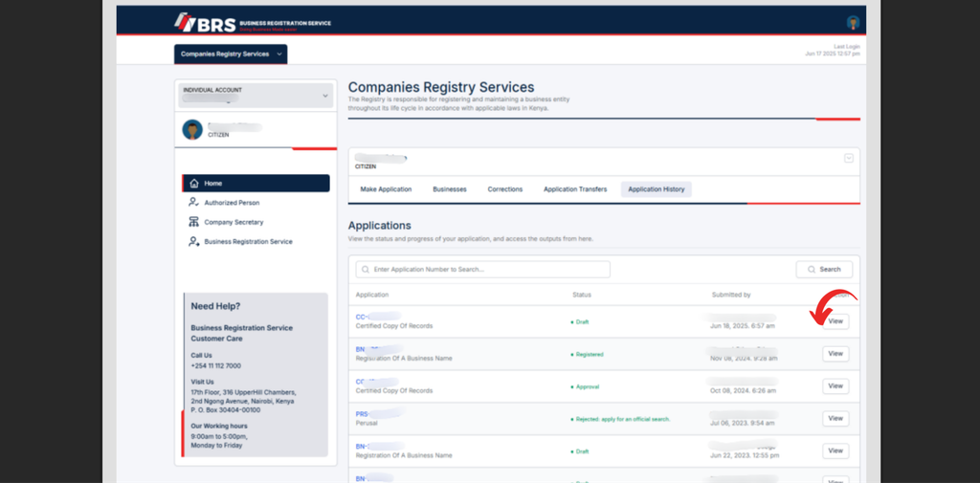The image size is (980, 483).
Task: Click the Approval status label
Action: [x=585, y=386]
